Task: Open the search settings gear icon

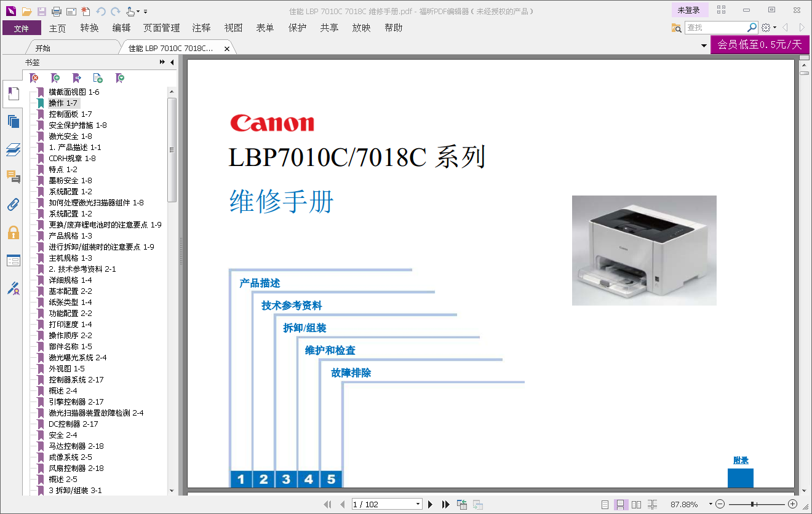Action: pos(766,28)
